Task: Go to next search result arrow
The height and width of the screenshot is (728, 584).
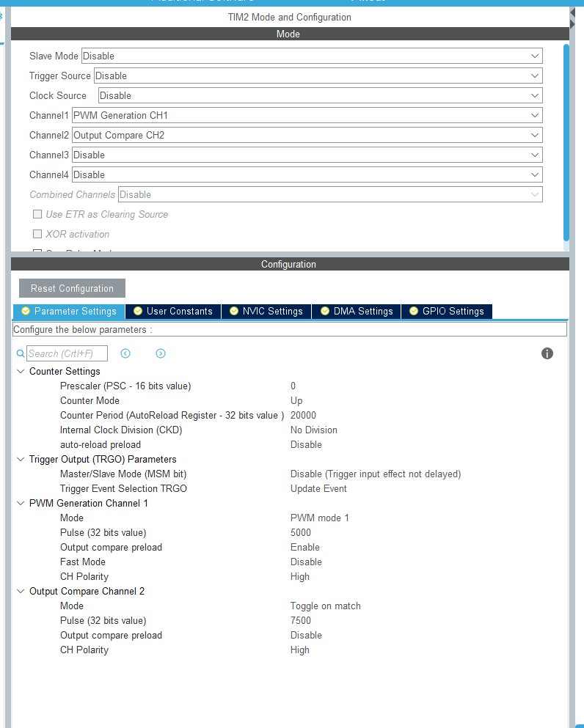Action: (160, 353)
